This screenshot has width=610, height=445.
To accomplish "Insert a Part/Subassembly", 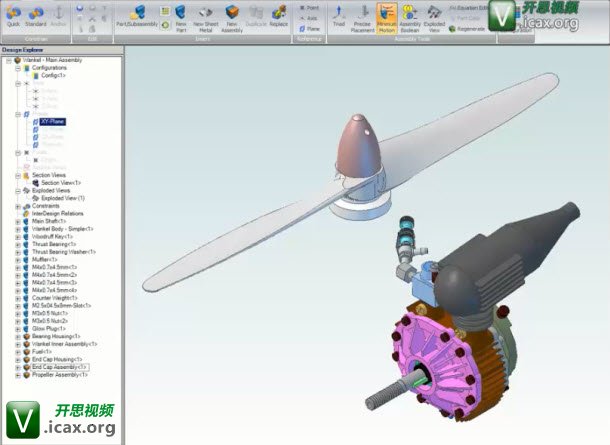I will point(137,16).
